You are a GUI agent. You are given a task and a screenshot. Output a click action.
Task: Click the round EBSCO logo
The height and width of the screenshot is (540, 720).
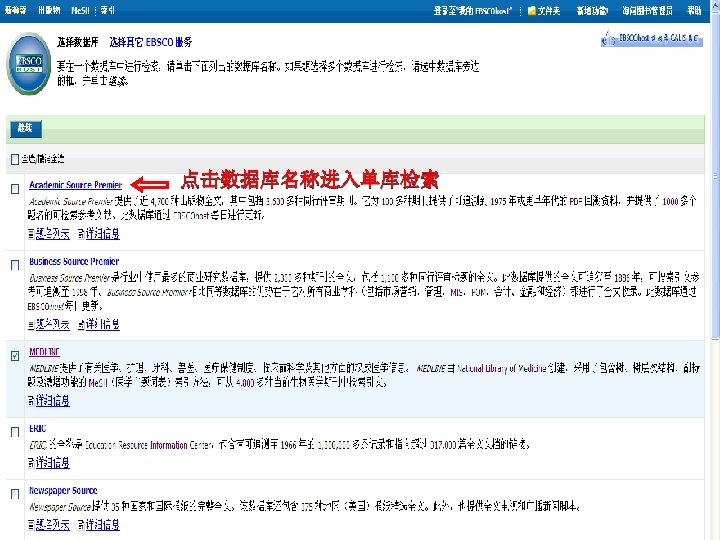[x=29, y=64]
